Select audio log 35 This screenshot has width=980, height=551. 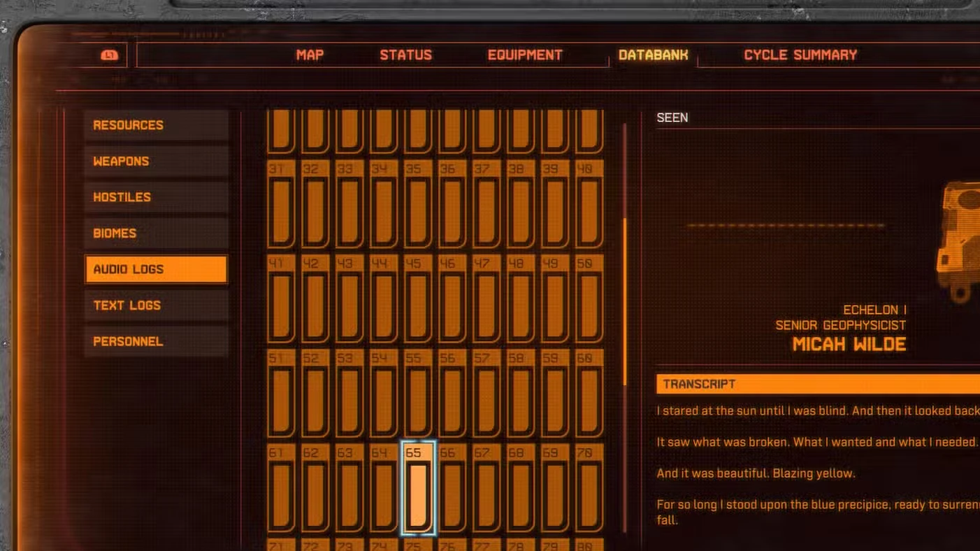(x=417, y=204)
